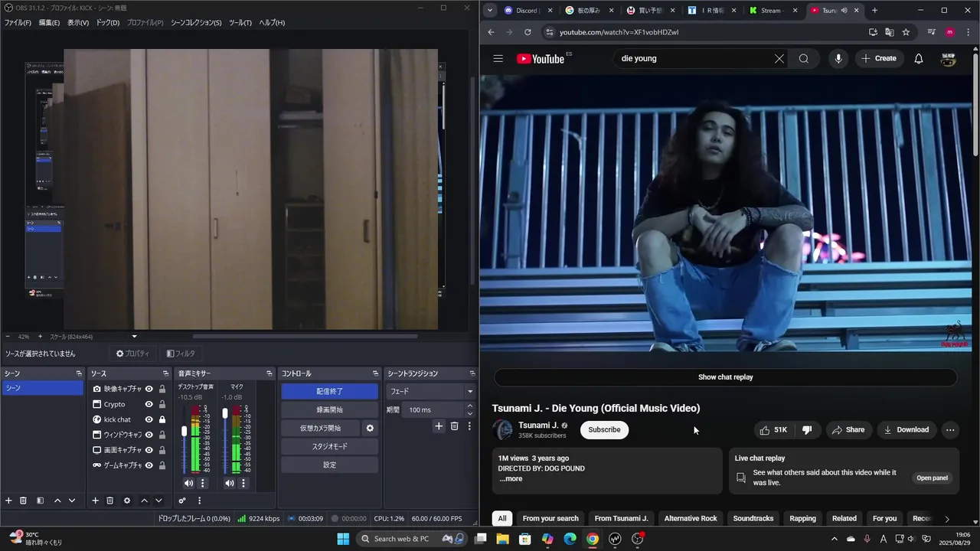
Task: Dislike the Die Young video
Action: 806,429
